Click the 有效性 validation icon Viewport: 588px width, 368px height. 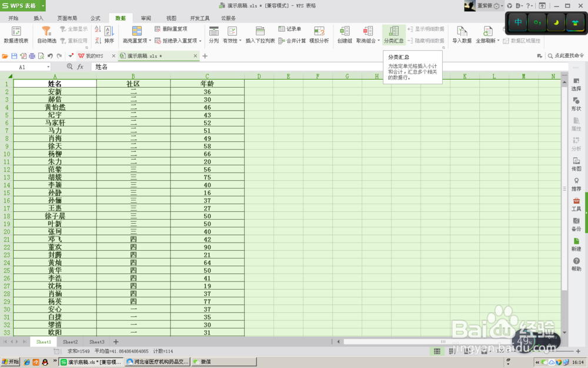[232, 31]
